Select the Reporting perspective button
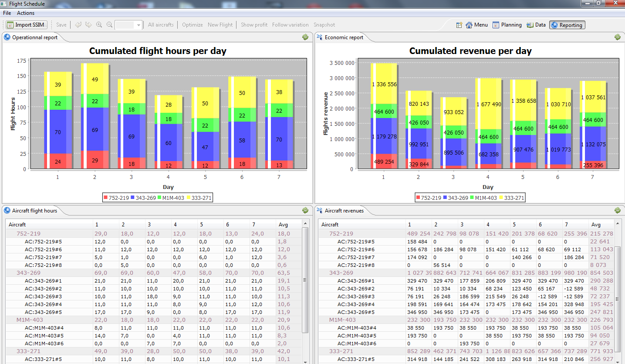Screen dimensions: 625x364 point(567,25)
